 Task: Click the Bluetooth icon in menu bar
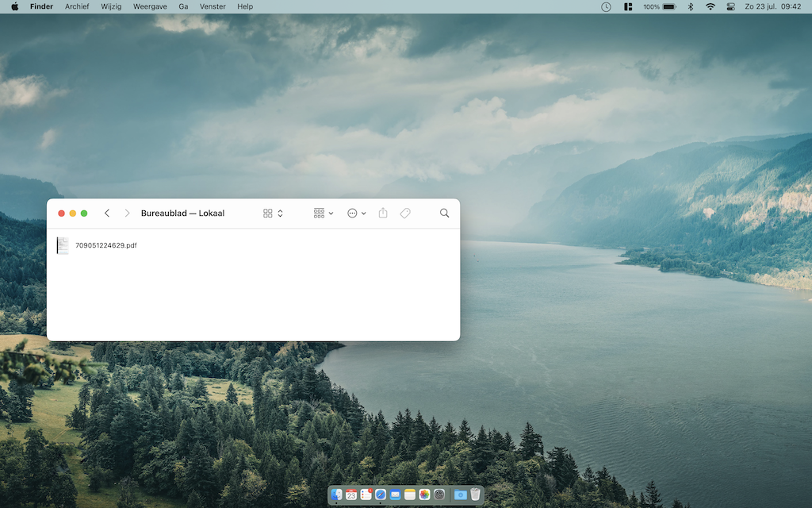click(691, 6)
